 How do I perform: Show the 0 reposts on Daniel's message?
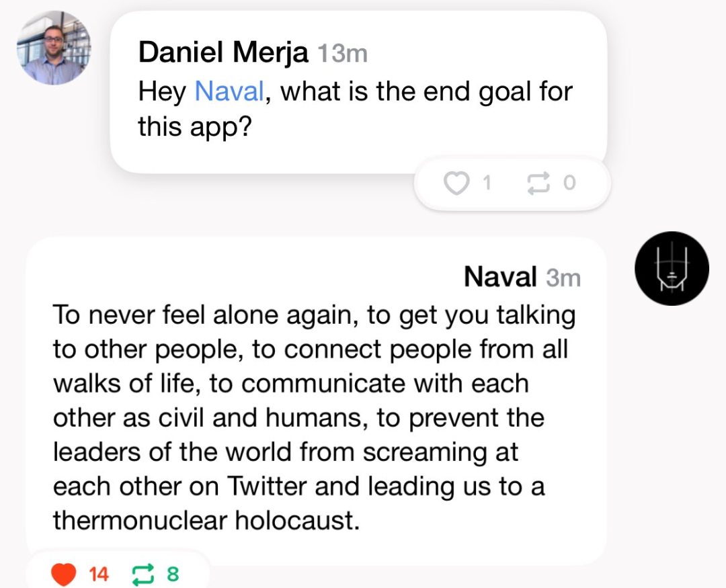point(569,183)
